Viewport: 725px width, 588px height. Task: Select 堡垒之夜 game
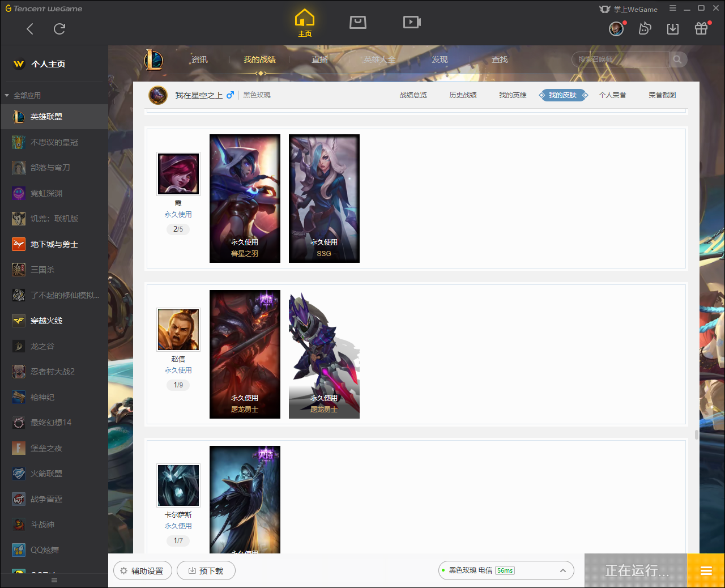(x=54, y=448)
